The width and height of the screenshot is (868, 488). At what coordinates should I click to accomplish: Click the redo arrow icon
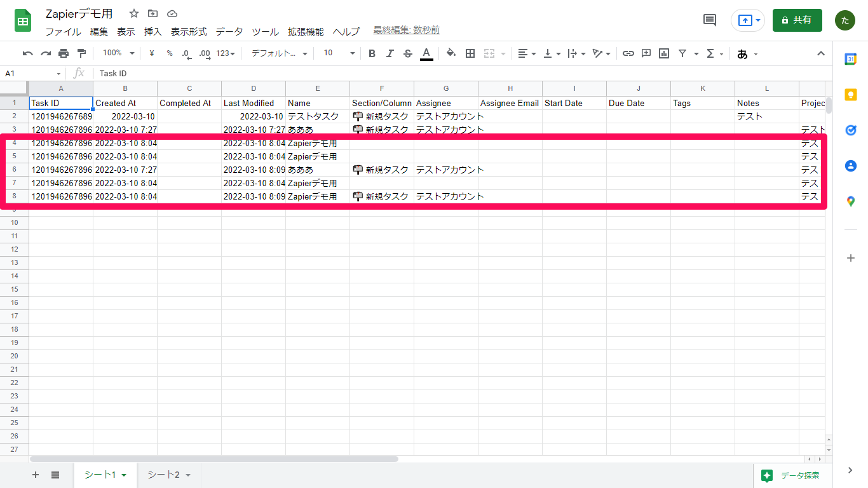tap(46, 53)
